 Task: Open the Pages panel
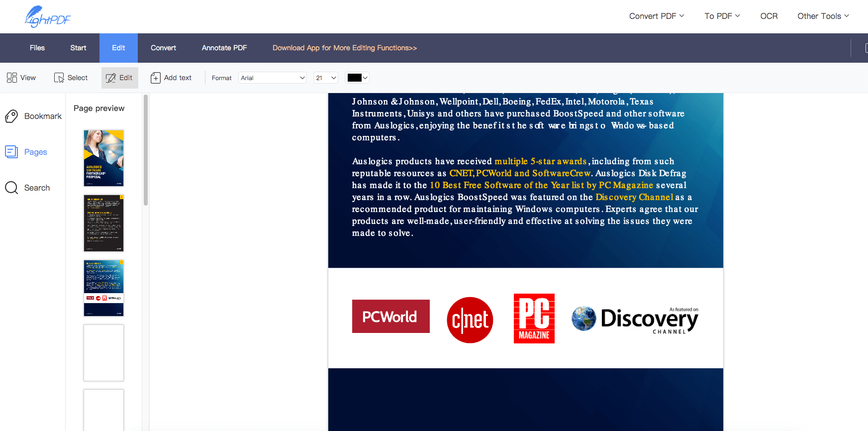(x=26, y=152)
